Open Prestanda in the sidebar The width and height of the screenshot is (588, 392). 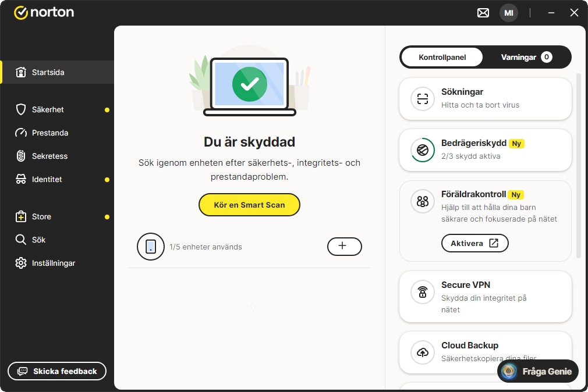point(50,133)
